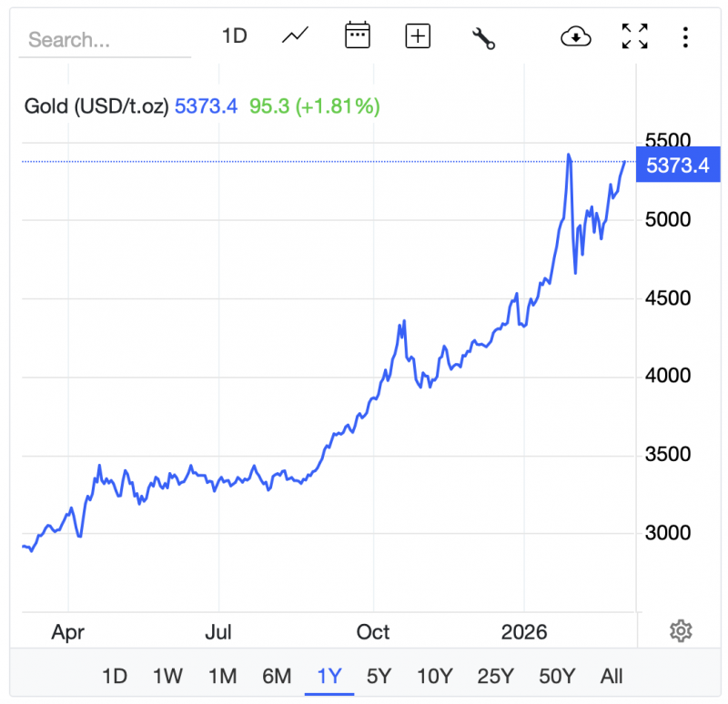Select the active 1Y range

pyautogui.click(x=329, y=676)
